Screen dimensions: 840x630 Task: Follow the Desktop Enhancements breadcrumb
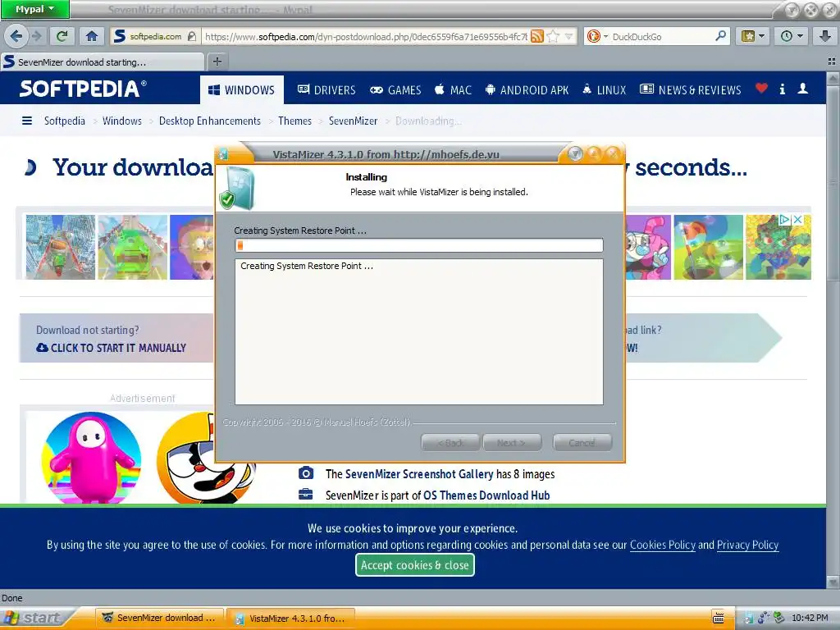pos(210,121)
